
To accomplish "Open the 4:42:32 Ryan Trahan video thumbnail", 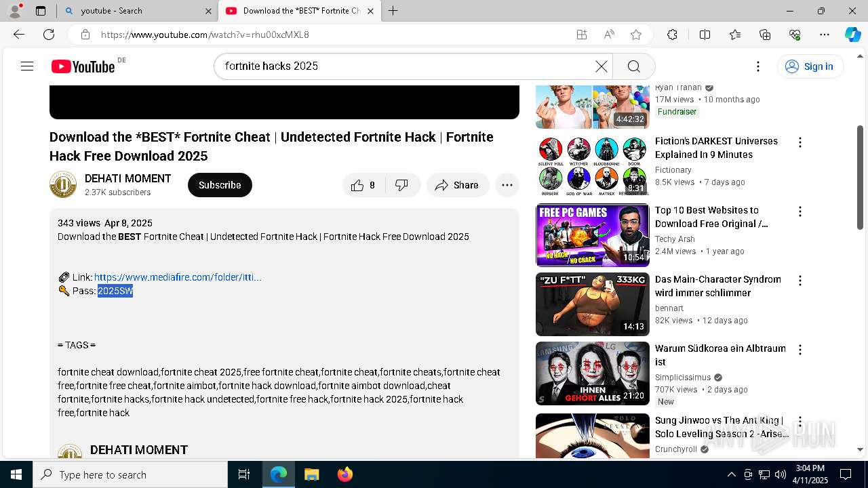I will [x=593, y=107].
